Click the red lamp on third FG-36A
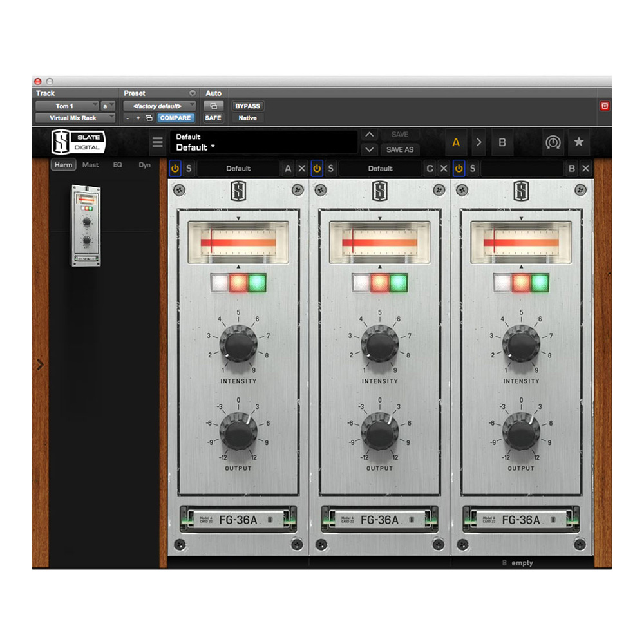Viewport: 644px width, 644px height. click(521, 283)
